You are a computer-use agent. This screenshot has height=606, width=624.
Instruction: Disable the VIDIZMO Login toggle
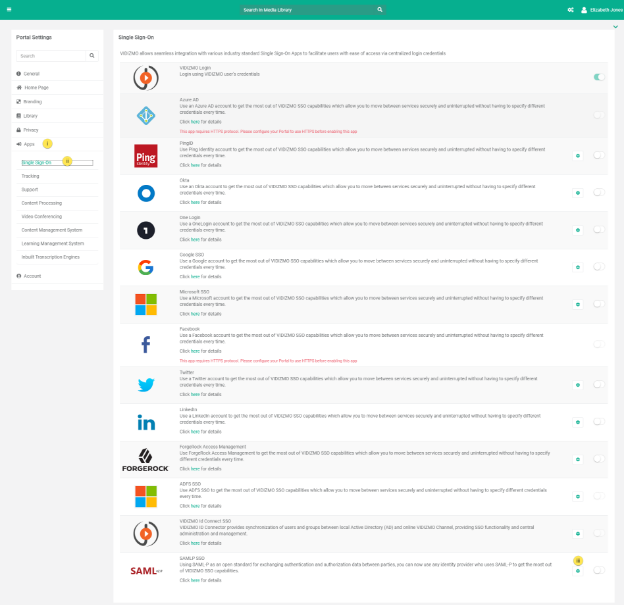(x=599, y=77)
